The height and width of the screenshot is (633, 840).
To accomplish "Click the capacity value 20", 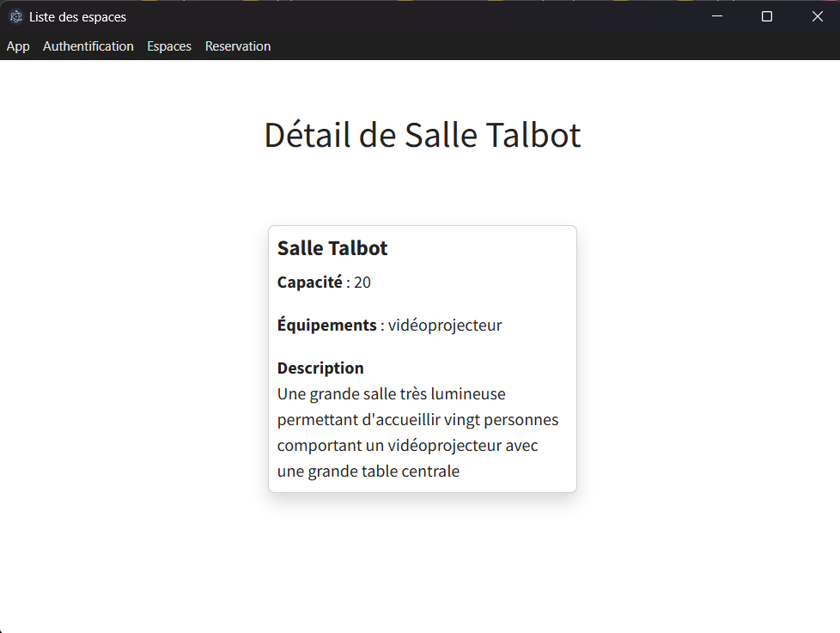I will pos(362,283).
